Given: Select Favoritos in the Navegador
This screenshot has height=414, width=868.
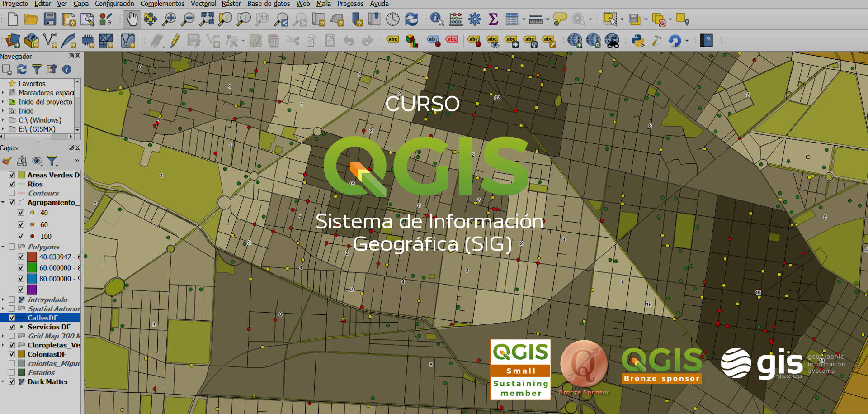Looking at the screenshot, I should [x=32, y=84].
